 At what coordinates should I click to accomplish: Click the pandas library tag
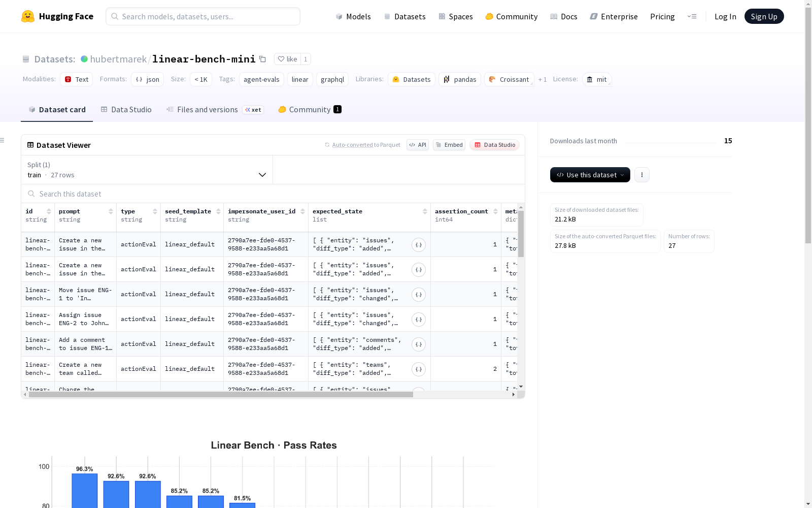460,79
